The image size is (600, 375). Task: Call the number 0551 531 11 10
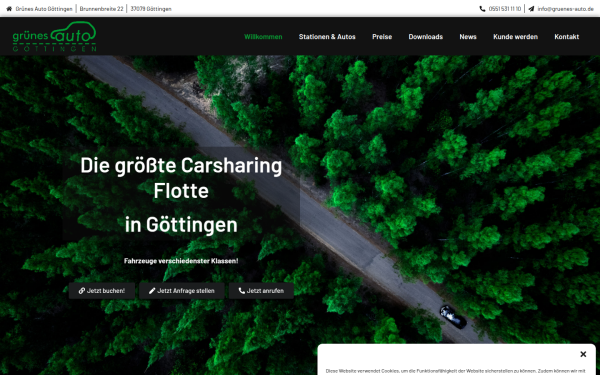coord(505,8)
